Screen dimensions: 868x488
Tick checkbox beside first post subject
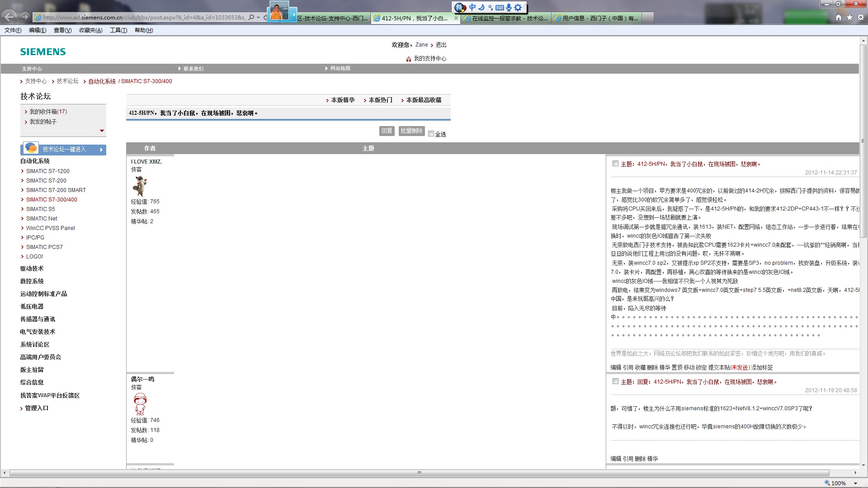coord(615,164)
